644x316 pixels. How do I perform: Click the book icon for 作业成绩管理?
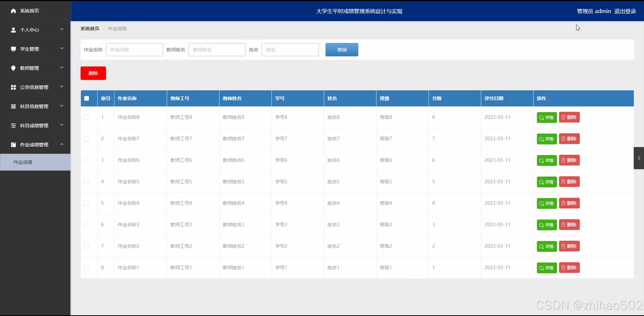click(x=13, y=145)
